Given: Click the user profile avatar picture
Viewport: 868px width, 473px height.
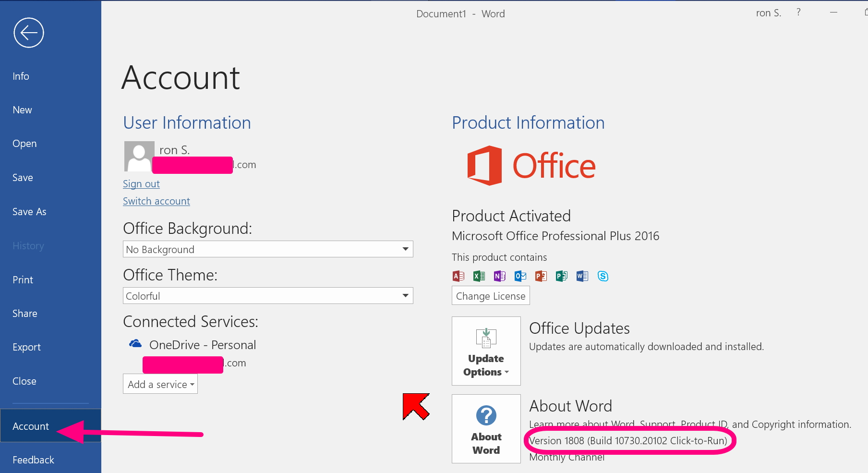Looking at the screenshot, I should click(139, 156).
